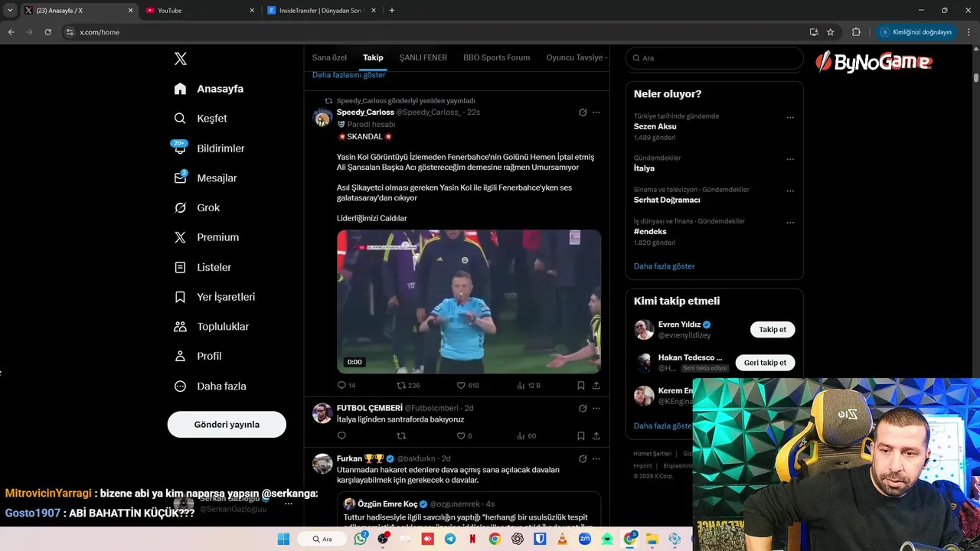Click the X search field Ara
Screen dimensions: 980x551
tap(714, 58)
